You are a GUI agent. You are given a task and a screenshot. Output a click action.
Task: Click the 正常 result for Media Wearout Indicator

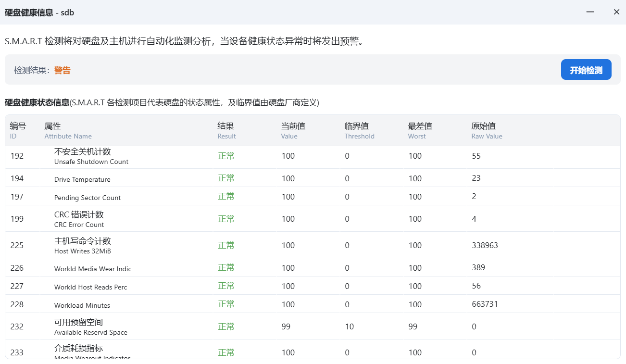coord(226,352)
